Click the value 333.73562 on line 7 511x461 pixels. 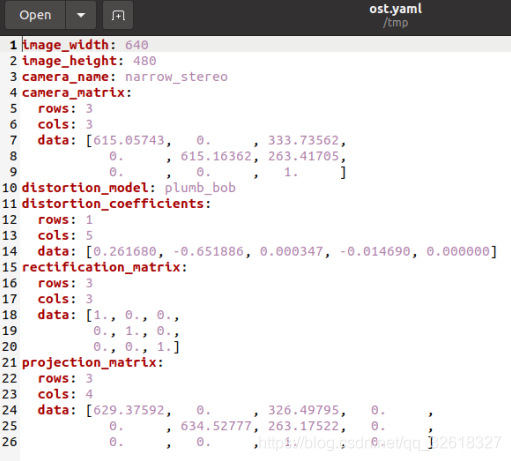click(304, 140)
